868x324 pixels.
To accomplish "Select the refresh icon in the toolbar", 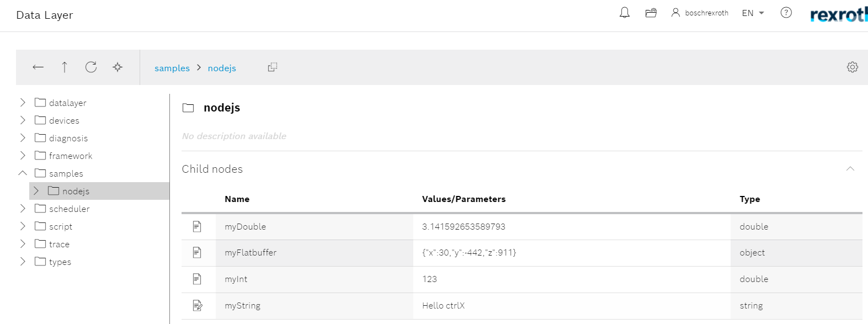I will pos(90,67).
